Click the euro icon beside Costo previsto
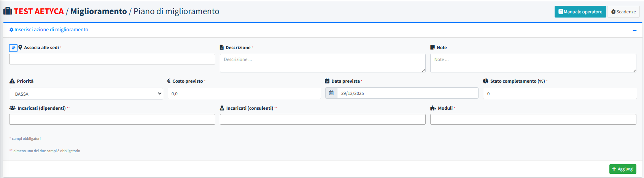The image size is (644, 178). pyautogui.click(x=169, y=81)
